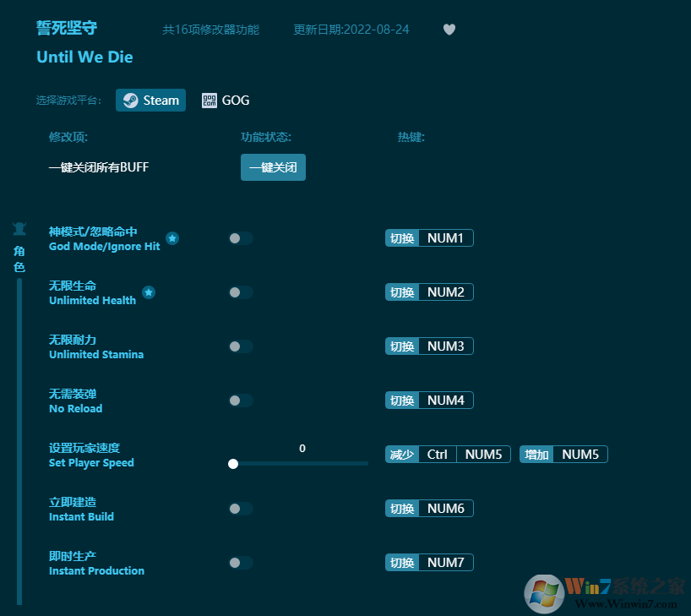Click the star badge next to Unlimited Health
The height and width of the screenshot is (616, 691).
(149, 292)
